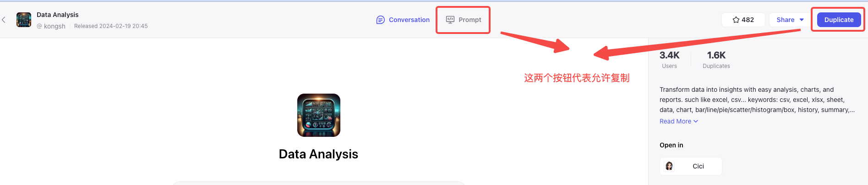Screen dimensions: 868x185
Task: Click the blue Duplicate button
Action: pyautogui.click(x=839, y=20)
